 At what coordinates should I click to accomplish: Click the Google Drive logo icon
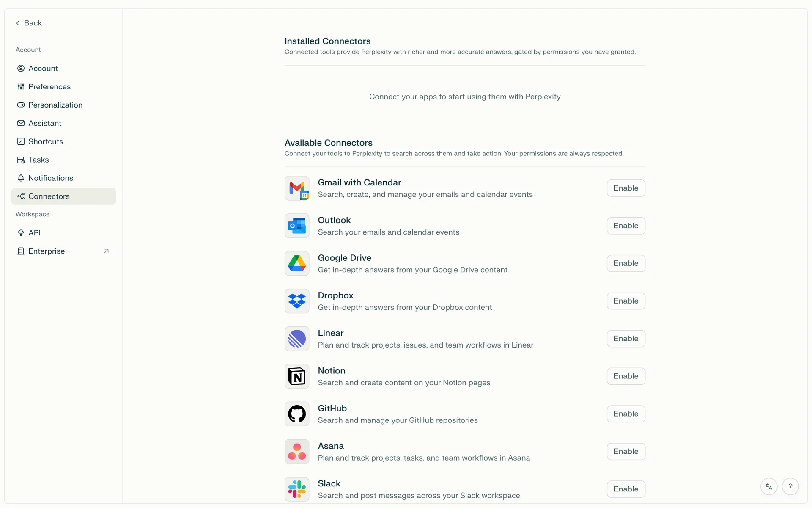click(x=297, y=263)
